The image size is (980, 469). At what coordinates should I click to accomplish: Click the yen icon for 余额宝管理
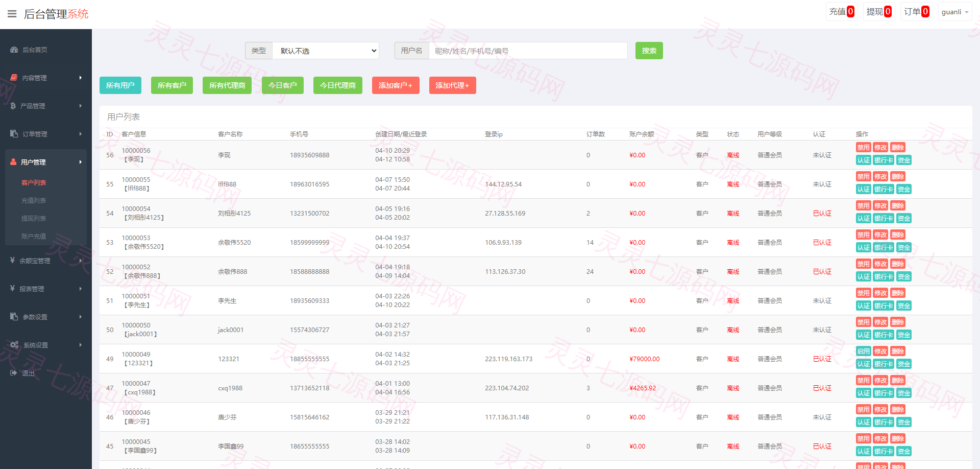click(x=12, y=260)
